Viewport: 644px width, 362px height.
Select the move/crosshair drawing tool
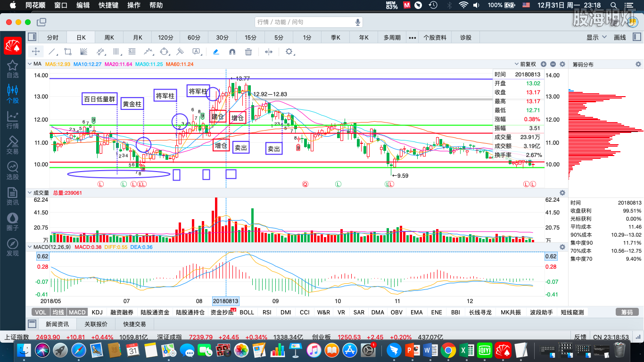(x=36, y=52)
